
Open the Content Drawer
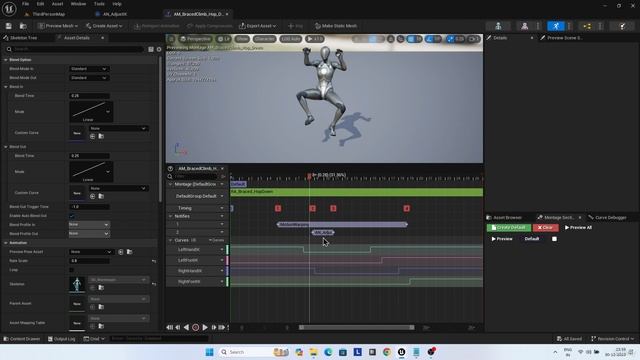22,339
